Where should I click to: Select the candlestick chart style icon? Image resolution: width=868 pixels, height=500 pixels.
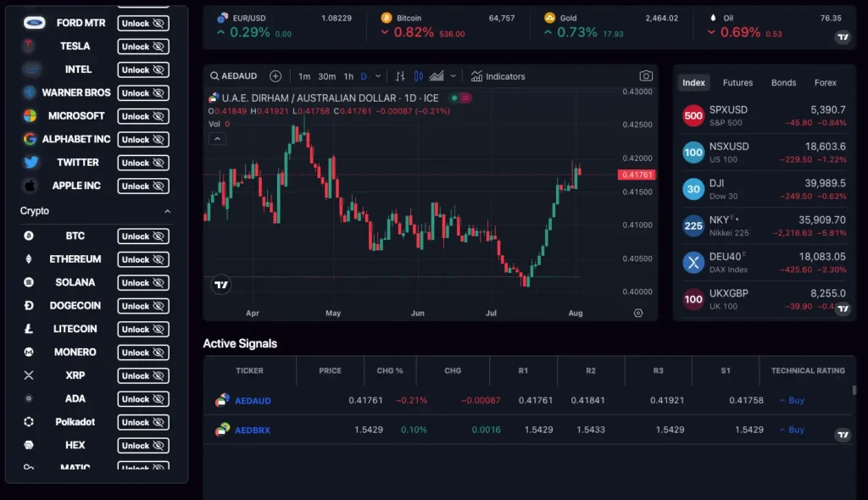pos(419,76)
